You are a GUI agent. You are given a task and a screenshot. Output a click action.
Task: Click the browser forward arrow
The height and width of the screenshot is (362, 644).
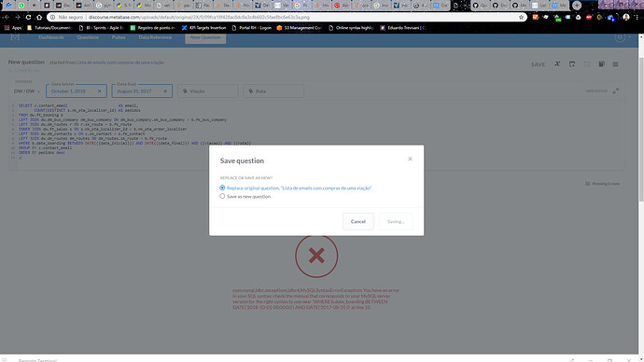click(17, 17)
